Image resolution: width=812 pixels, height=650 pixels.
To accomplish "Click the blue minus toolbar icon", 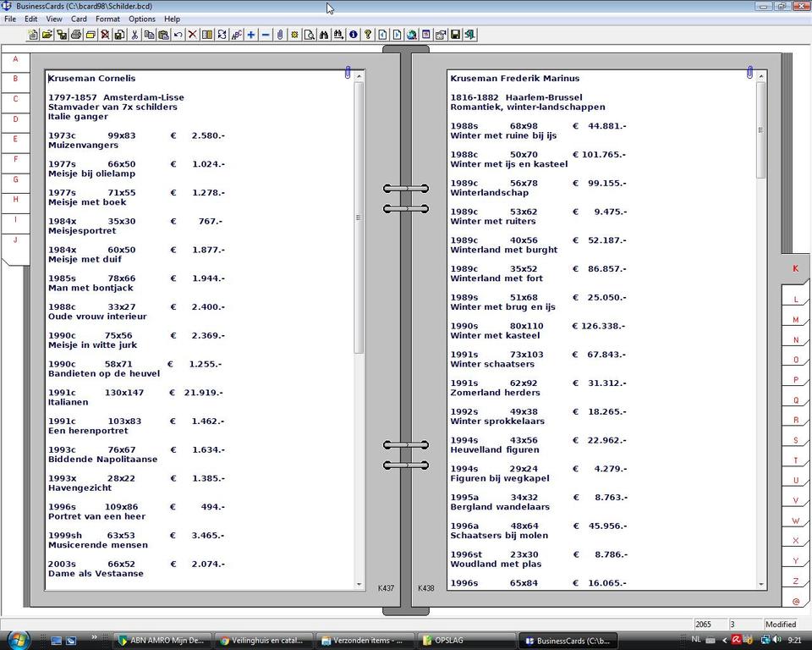I will [266, 35].
